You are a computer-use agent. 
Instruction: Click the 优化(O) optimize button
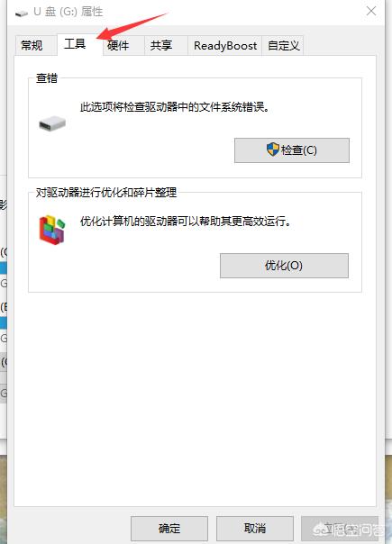[x=284, y=266]
